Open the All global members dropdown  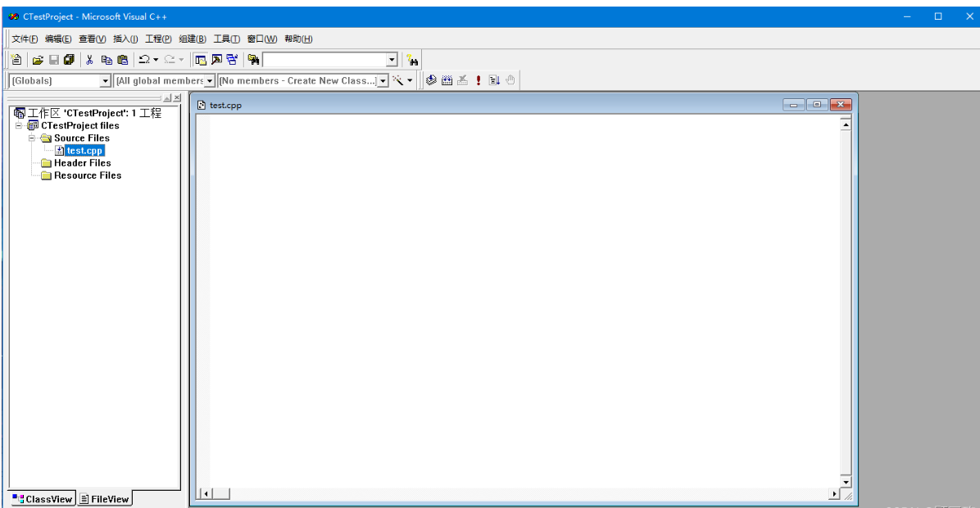pyautogui.click(x=210, y=81)
